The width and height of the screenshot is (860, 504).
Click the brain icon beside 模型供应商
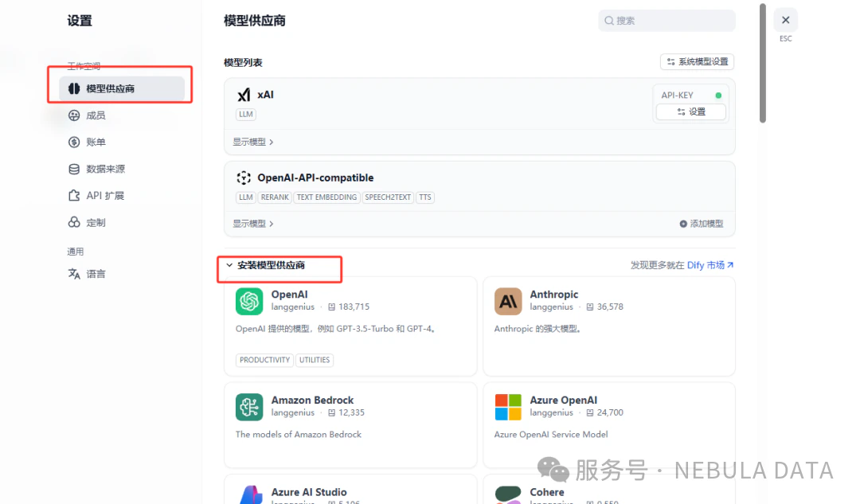click(x=74, y=88)
